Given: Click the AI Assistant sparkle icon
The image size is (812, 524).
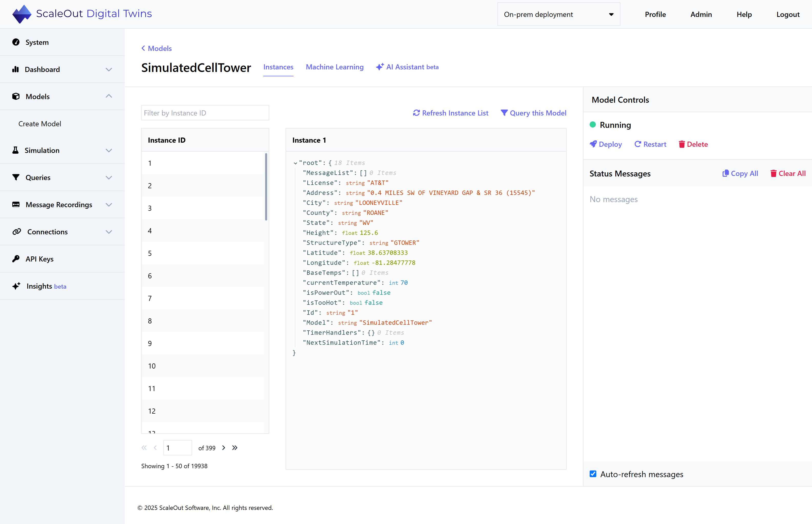Looking at the screenshot, I should [380, 67].
